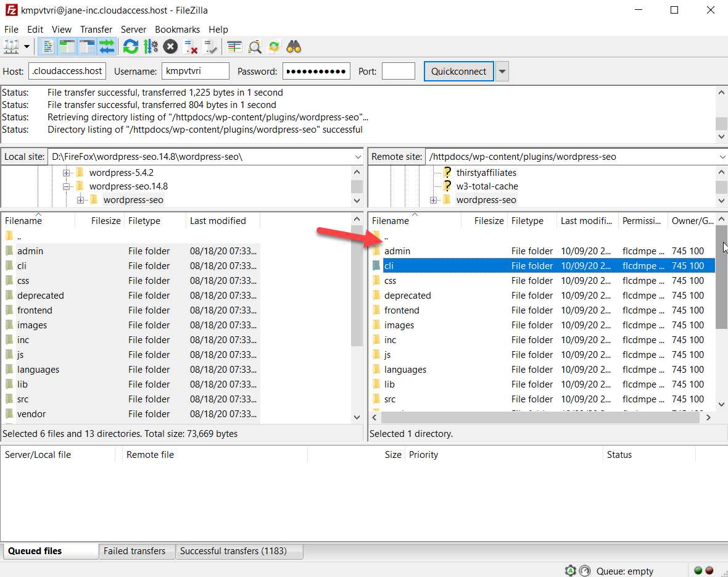Click the Host input field
Image resolution: width=728 pixels, height=577 pixels.
pyautogui.click(x=67, y=71)
